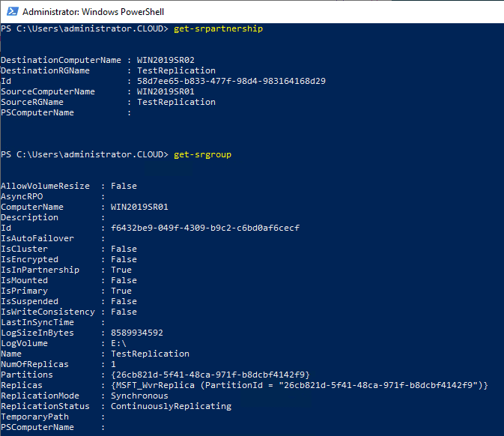Click the Administrator: Windows PowerShell window title
The width and height of the screenshot is (504, 436).
point(93,12)
